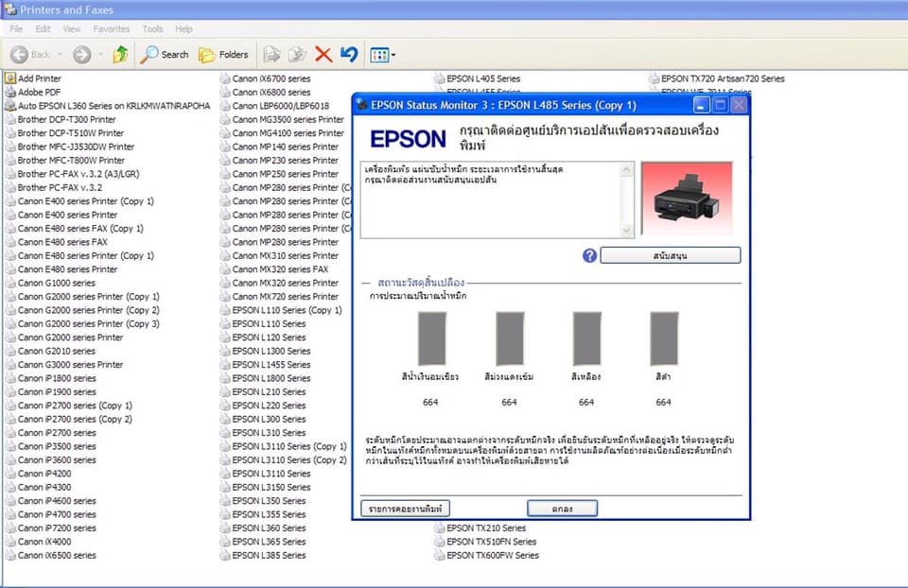Click the status message scroll up arrow
Viewport: 908px width, 588px height.
pos(626,169)
